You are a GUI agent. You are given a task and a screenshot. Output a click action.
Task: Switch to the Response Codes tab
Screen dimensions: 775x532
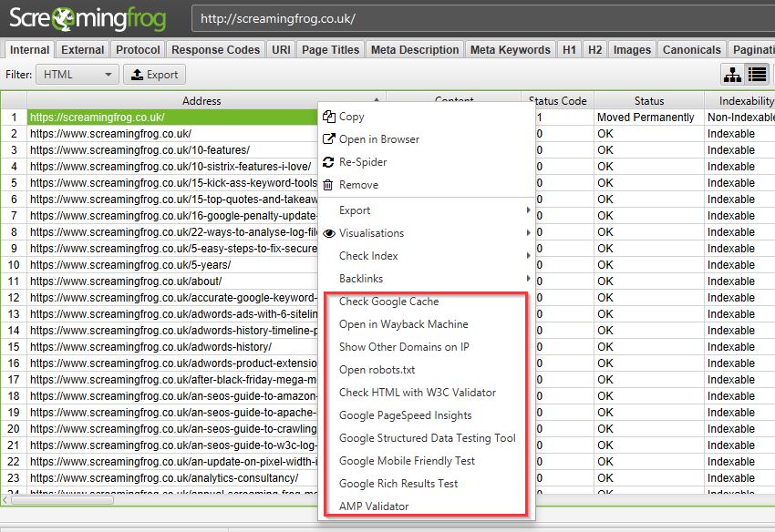click(215, 50)
